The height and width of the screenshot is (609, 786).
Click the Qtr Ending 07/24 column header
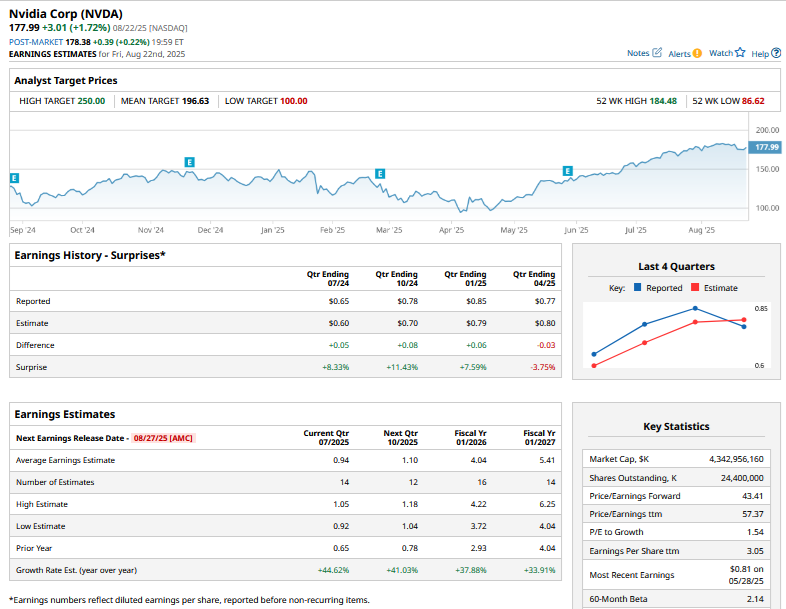(x=328, y=279)
